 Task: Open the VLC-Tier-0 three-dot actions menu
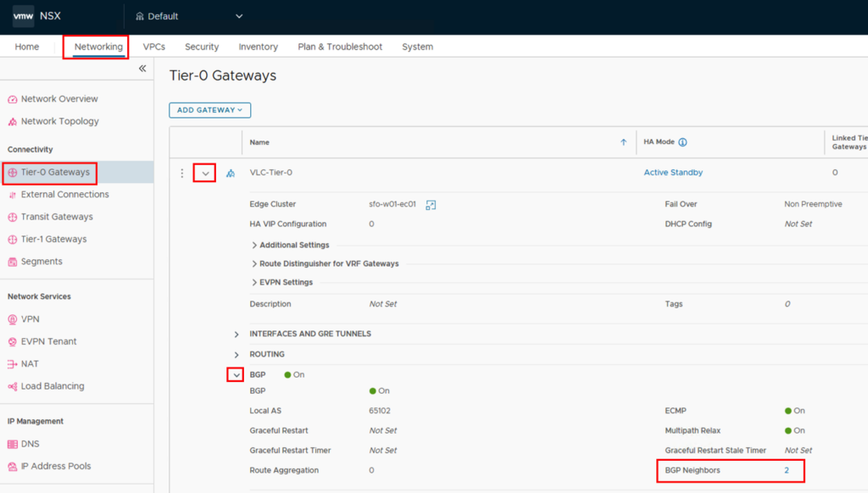click(181, 173)
